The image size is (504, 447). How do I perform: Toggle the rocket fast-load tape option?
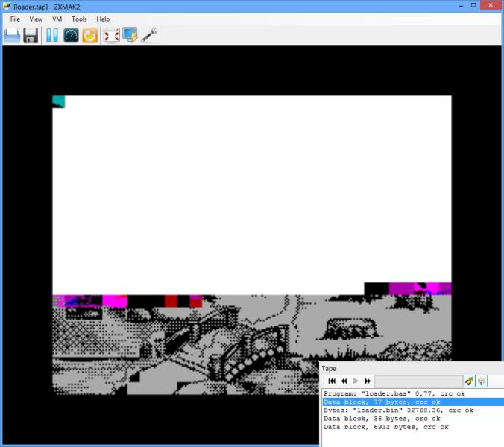[x=469, y=381]
